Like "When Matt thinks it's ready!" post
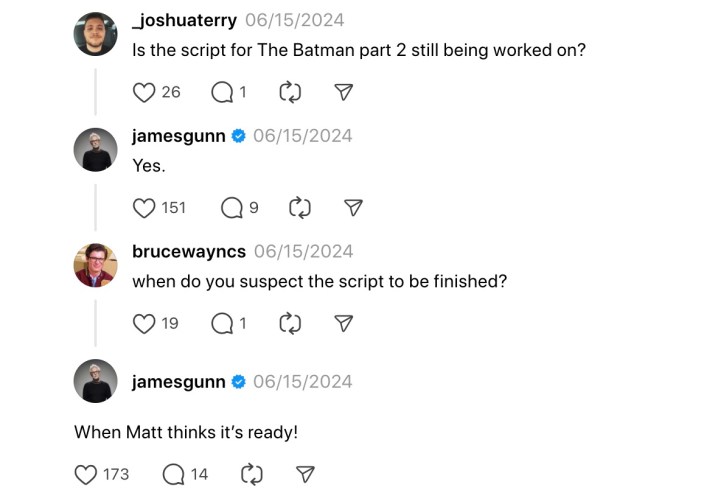This screenshot has width=718, height=504. [87, 474]
